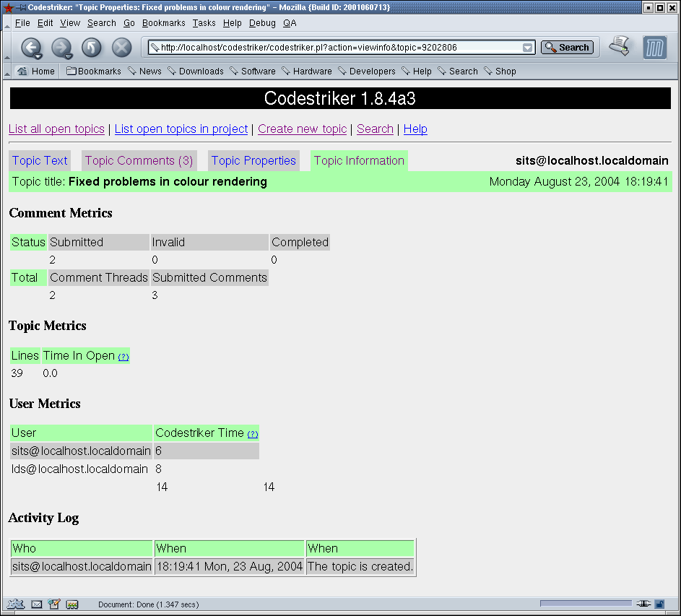Open the Tasks menu

[204, 23]
